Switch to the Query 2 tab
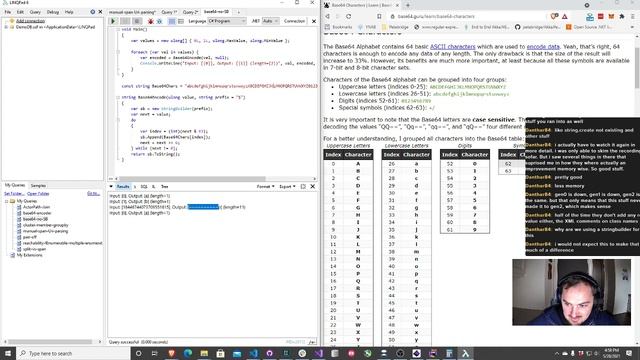 [190, 12]
